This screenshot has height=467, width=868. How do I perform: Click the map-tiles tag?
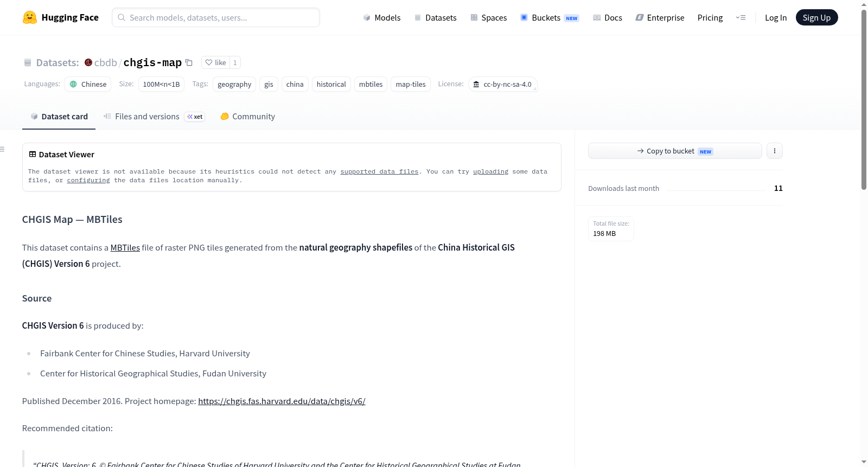tap(411, 84)
